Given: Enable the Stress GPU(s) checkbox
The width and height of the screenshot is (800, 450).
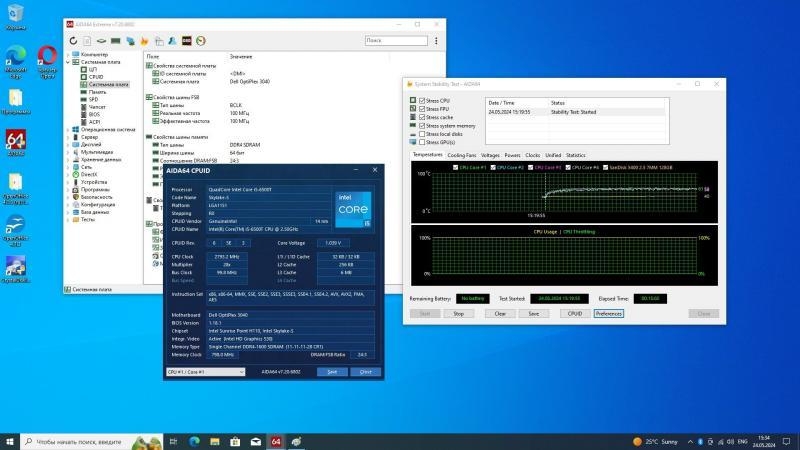Looking at the screenshot, I should point(422,142).
